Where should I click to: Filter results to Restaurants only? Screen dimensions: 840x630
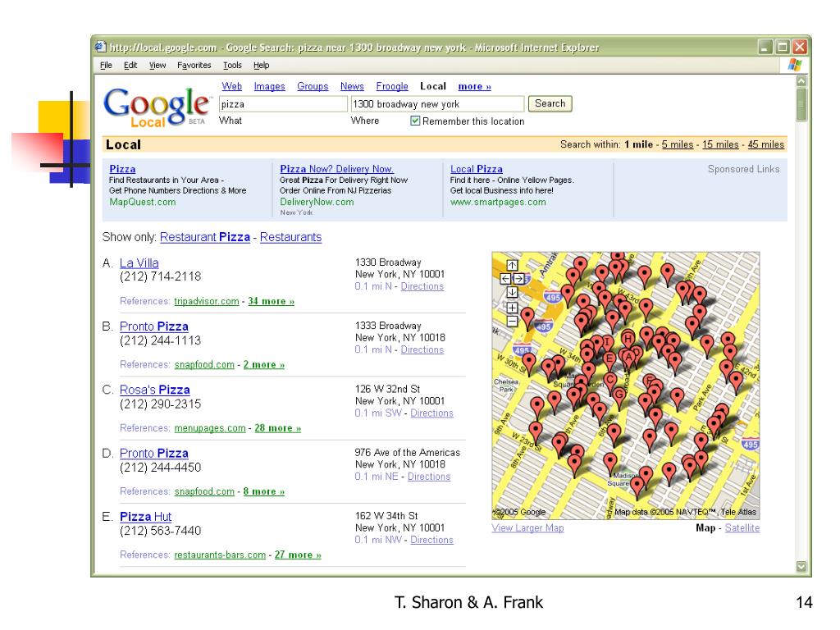[291, 237]
